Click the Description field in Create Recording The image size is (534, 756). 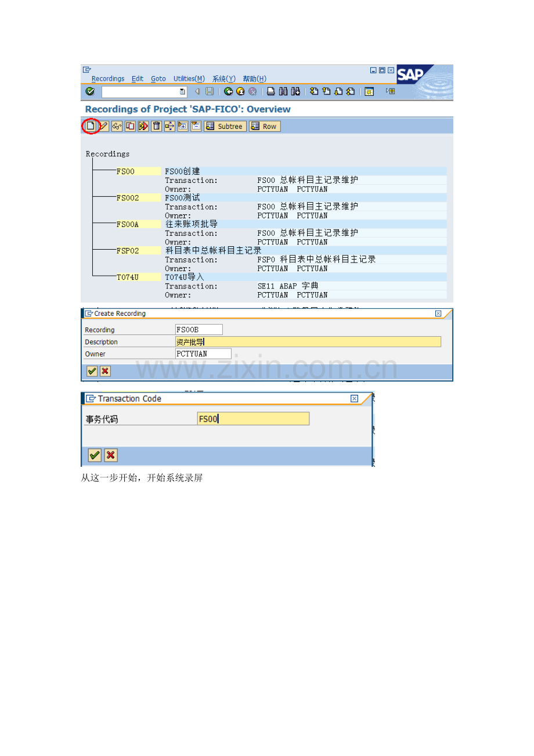pos(308,342)
